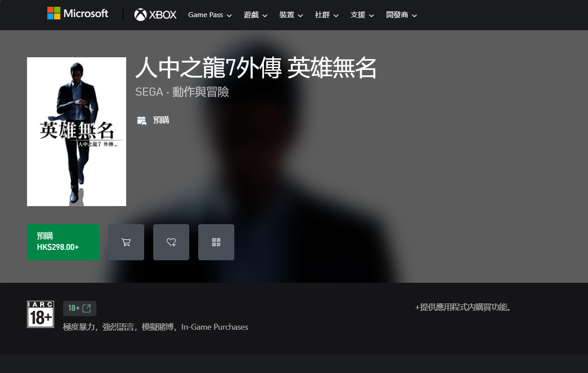588x373 pixels.
Task: Show QR code for this game
Action: click(x=216, y=242)
